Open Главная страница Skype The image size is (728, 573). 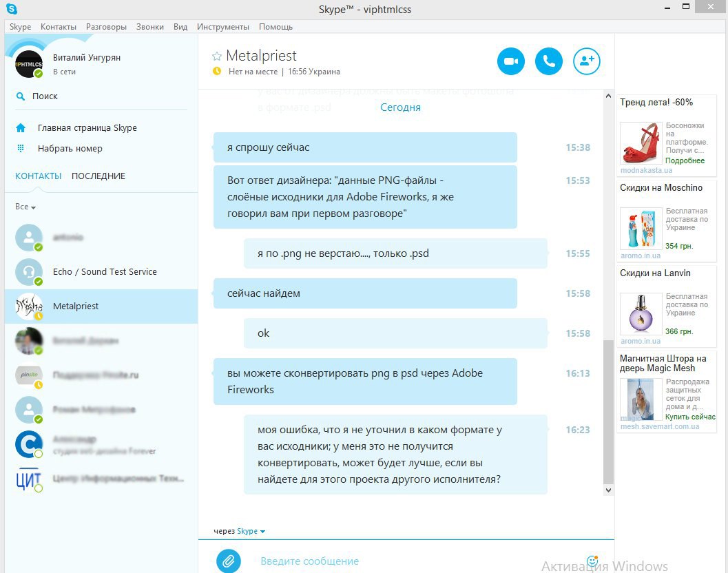point(87,127)
